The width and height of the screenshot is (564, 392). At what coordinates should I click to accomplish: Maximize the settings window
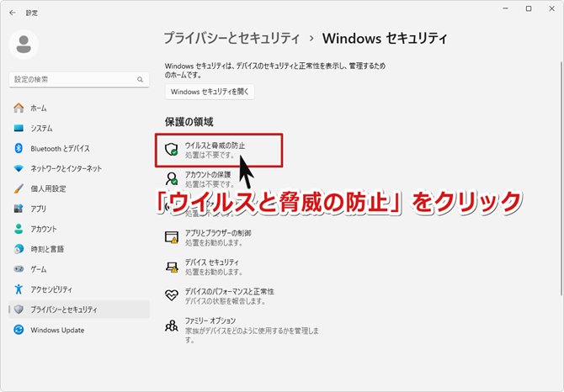(x=529, y=8)
